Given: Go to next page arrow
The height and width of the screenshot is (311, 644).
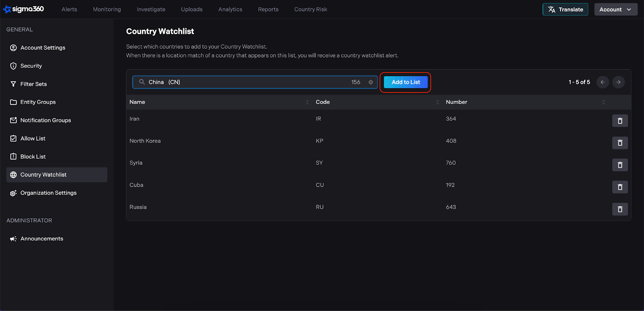Looking at the screenshot, I should [x=618, y=82].
